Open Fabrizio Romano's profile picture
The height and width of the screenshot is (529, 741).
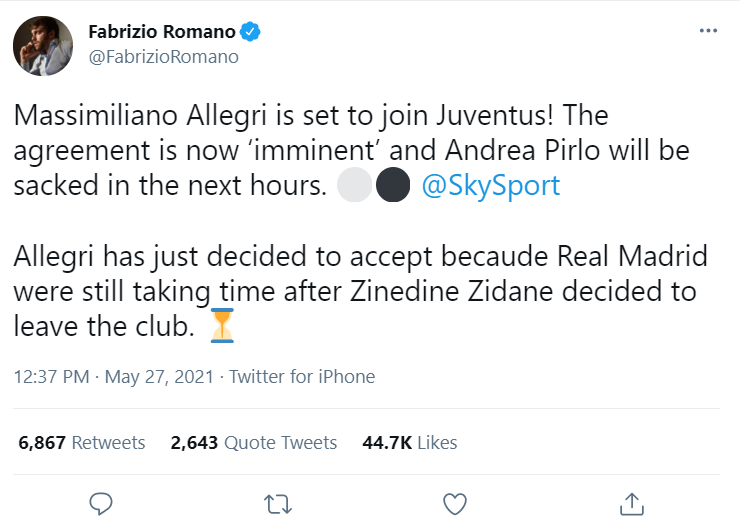(41, 44)
